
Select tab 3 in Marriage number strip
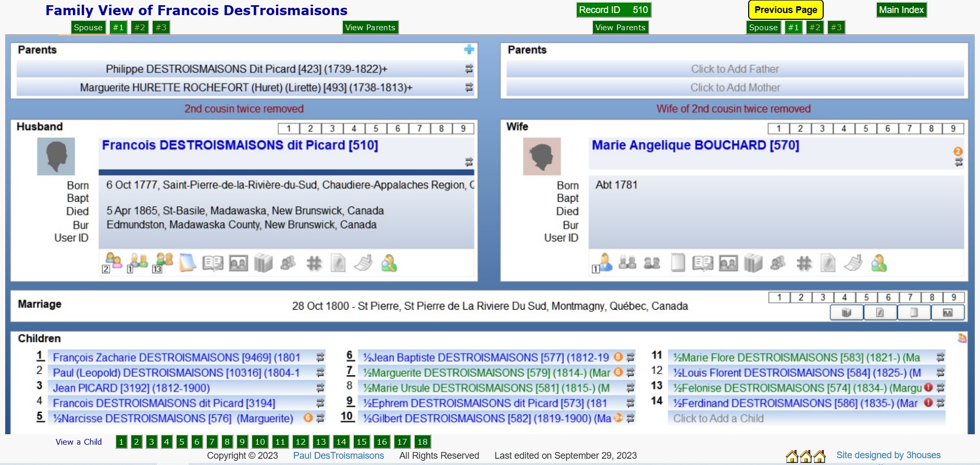click(x=823, y=298)
